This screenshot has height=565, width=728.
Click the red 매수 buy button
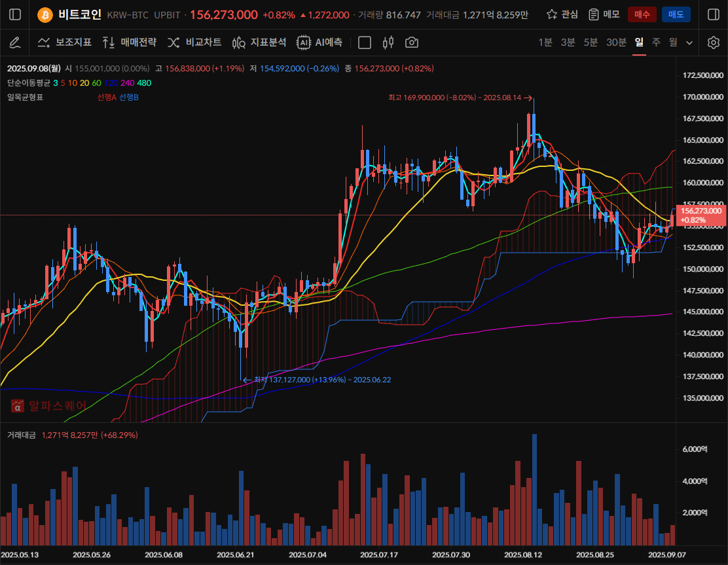642,14
